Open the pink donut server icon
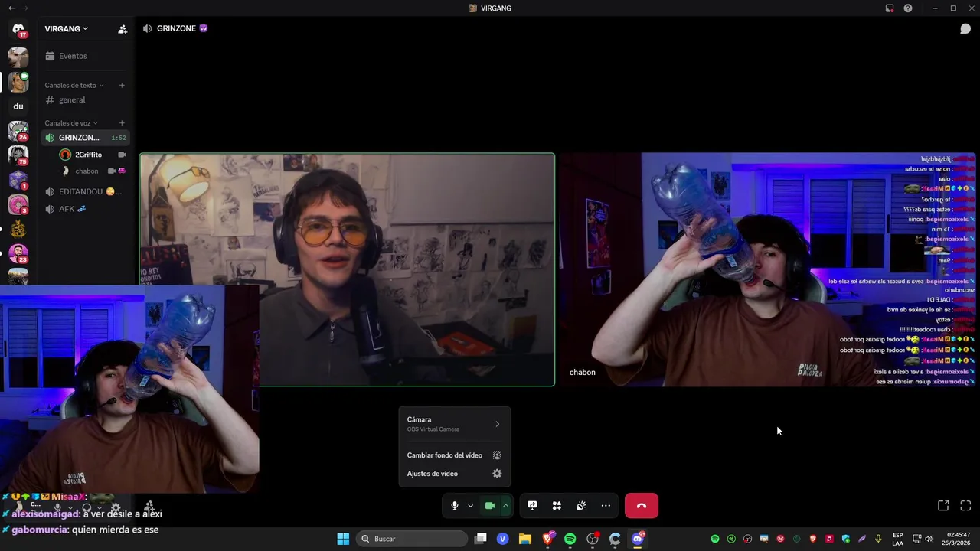 click(x=18, y=204)
